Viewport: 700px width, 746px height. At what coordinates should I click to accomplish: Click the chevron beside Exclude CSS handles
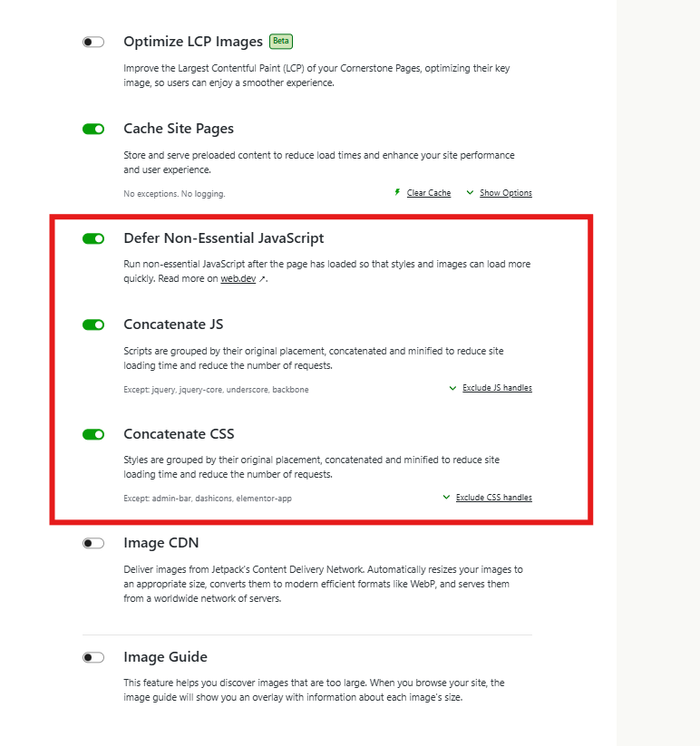pyautogui.click(x=446, y=498)
